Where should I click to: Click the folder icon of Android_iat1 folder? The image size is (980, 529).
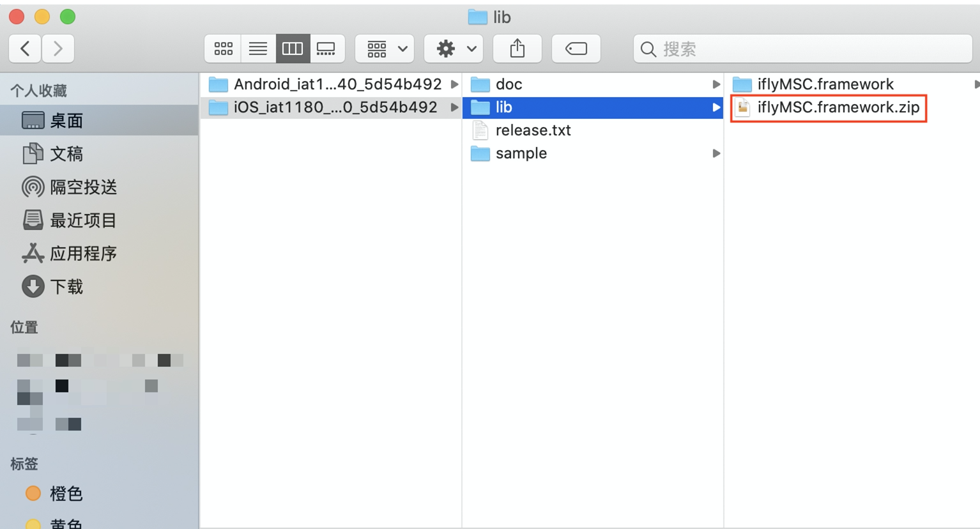point(218,84)
